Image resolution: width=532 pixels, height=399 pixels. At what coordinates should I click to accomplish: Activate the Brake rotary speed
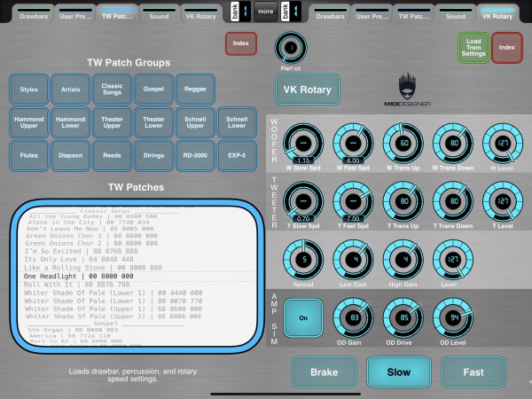tap(325, 372)
